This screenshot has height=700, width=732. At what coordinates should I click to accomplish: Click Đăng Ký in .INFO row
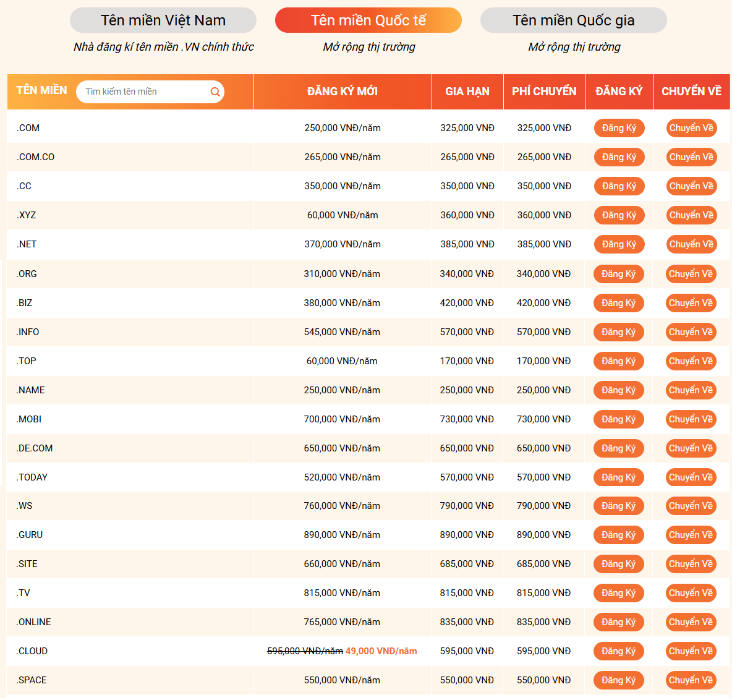pyautogui.click(x=619, y=332)
